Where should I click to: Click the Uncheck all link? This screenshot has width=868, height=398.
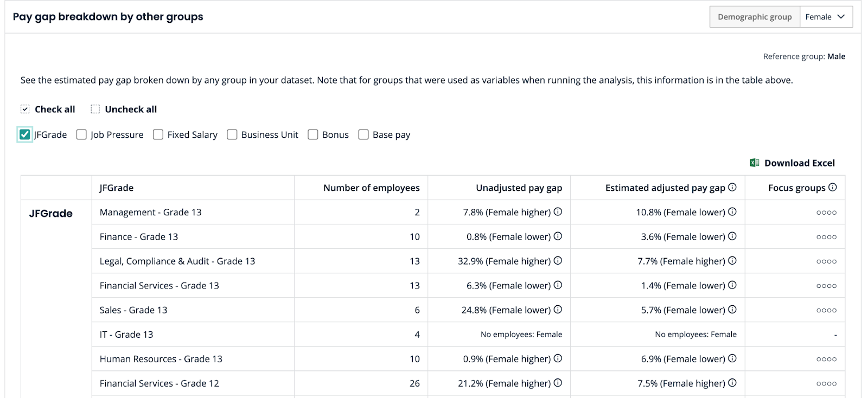coord(130,109)
